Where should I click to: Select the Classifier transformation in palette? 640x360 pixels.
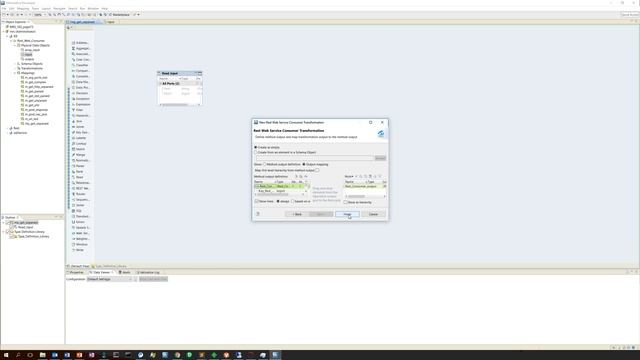(x=80, y=65)
